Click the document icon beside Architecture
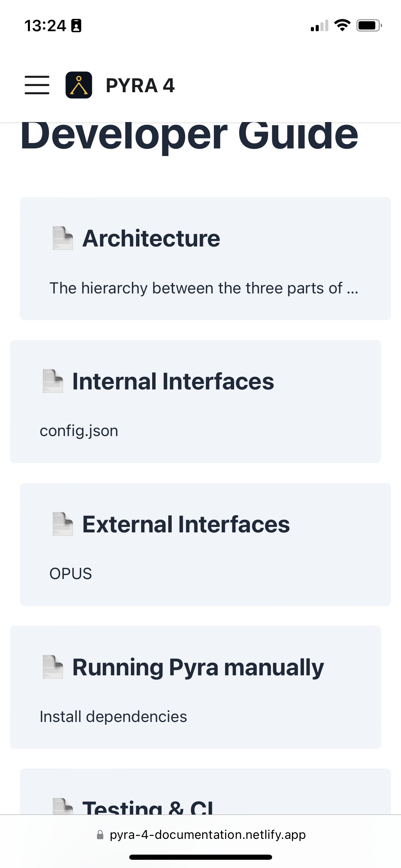 pyautogui.click(x=62, y=238)
